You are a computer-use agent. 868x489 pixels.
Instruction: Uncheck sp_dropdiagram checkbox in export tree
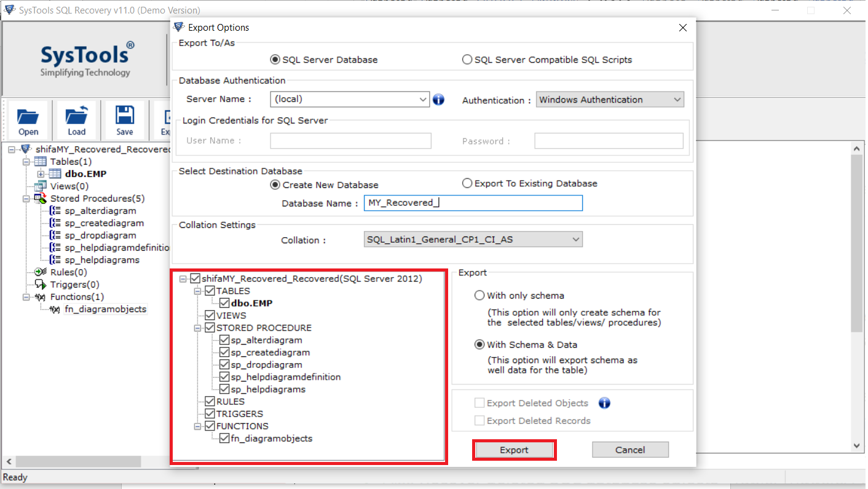click(225, 365)
